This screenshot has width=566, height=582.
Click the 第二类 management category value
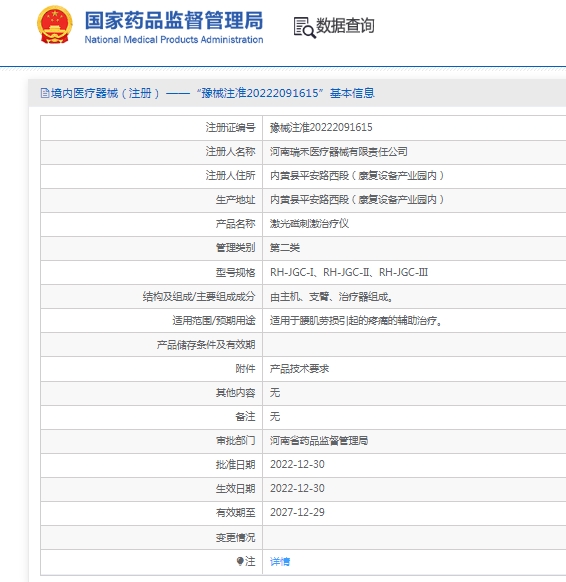pyautogui.click(x=285, y=248)
